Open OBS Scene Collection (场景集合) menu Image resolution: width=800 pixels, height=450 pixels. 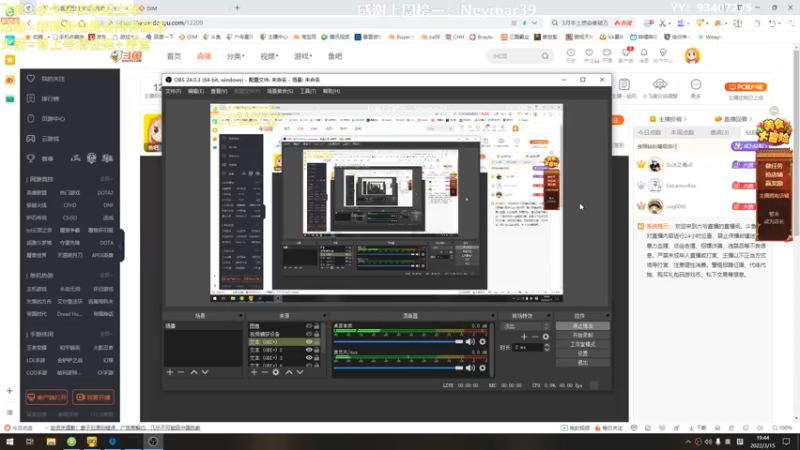(x=280, y=91)
